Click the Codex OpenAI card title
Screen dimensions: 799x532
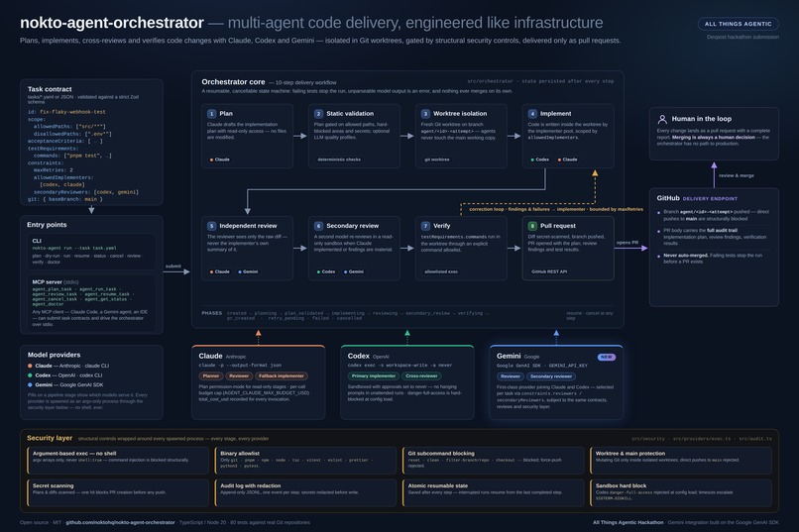(x=368, y=357)
